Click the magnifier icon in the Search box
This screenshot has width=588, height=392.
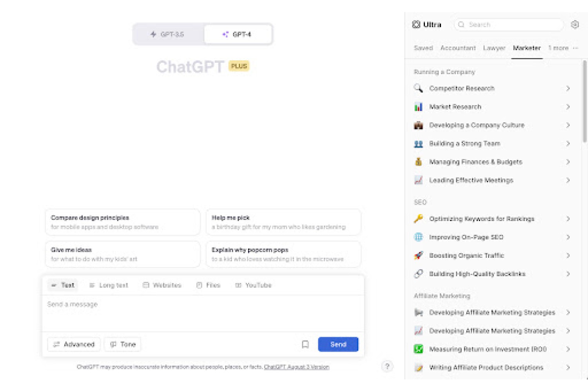tap(461, 25)
